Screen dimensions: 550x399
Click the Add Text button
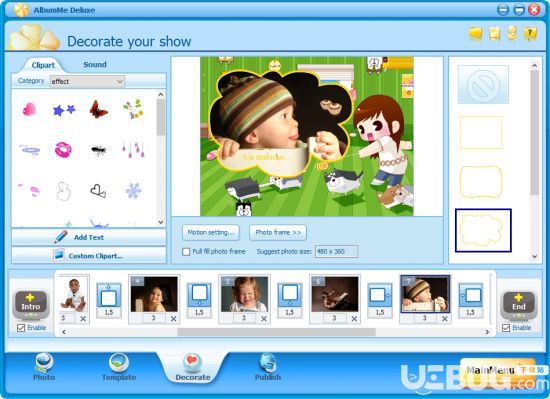[x=89, y=237]
